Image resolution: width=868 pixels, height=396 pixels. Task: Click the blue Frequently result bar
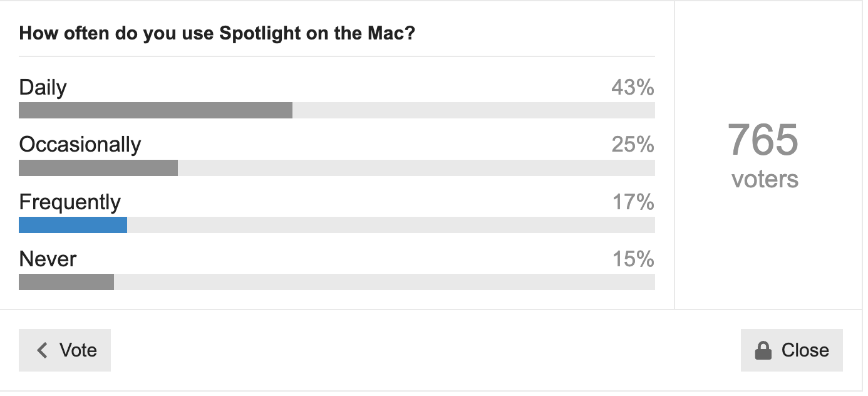pyautogui.click(x=73, y=225)
